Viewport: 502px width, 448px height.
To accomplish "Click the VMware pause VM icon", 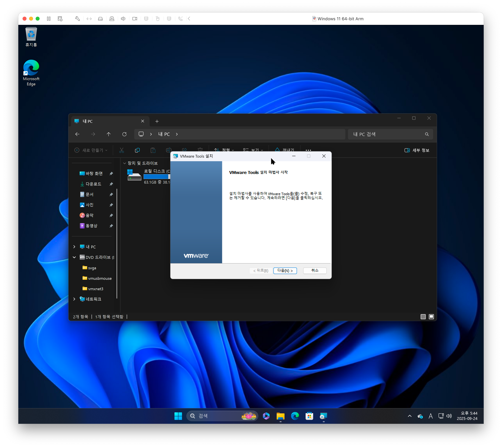I will point(49,19).
